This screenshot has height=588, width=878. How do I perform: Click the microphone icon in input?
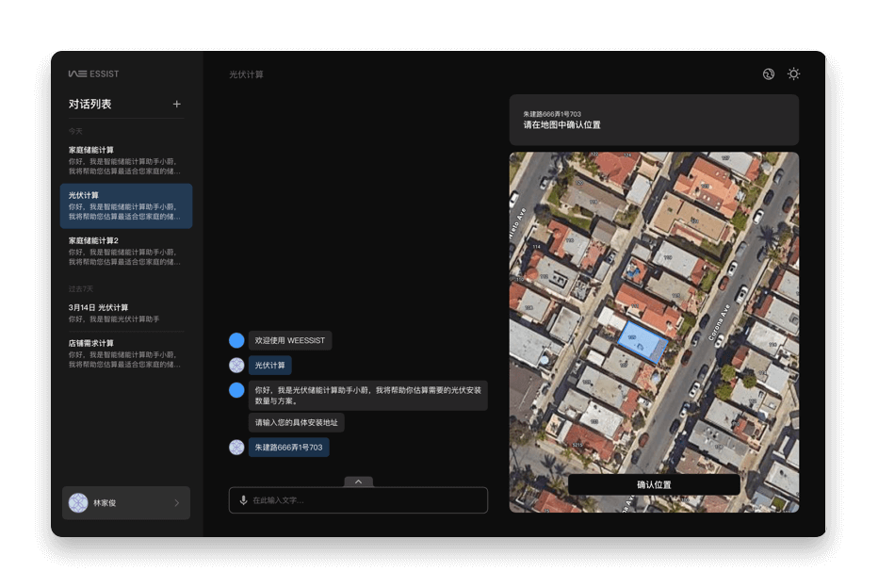pyautogui.click(x=244, y=500)
